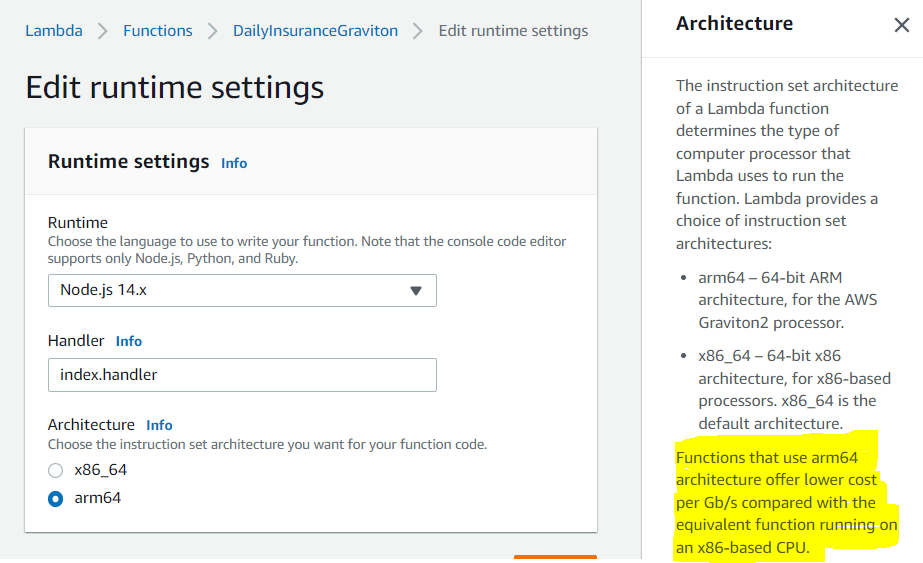Close the Architecture help panel
The height and width of the screenshot is (563, 923).
(x=901, y=25)
